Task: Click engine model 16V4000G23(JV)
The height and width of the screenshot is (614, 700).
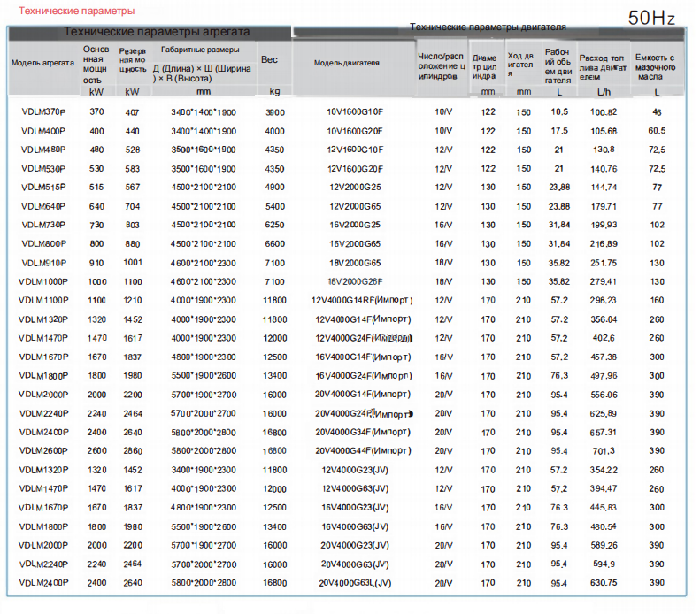Action: [x=355, y=507]
